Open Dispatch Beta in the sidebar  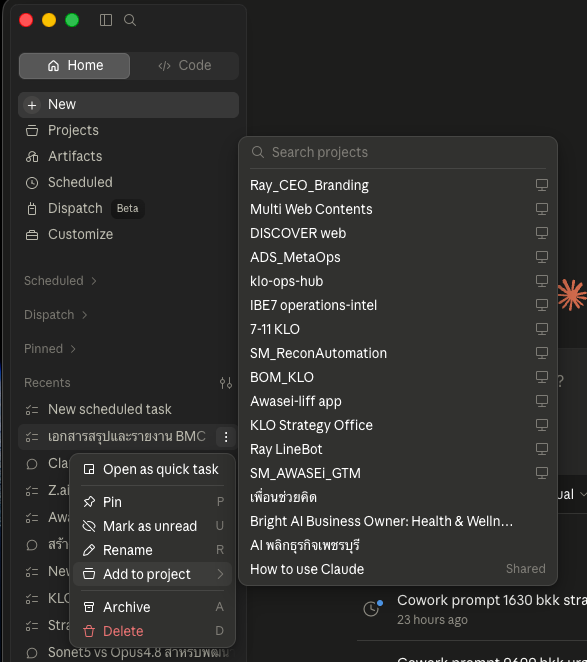[x=128, y=209]
